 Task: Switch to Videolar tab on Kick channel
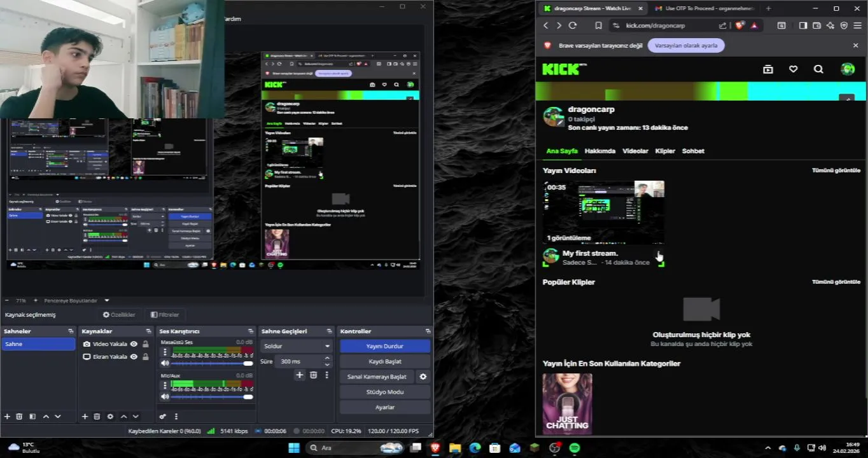point(635,151)
